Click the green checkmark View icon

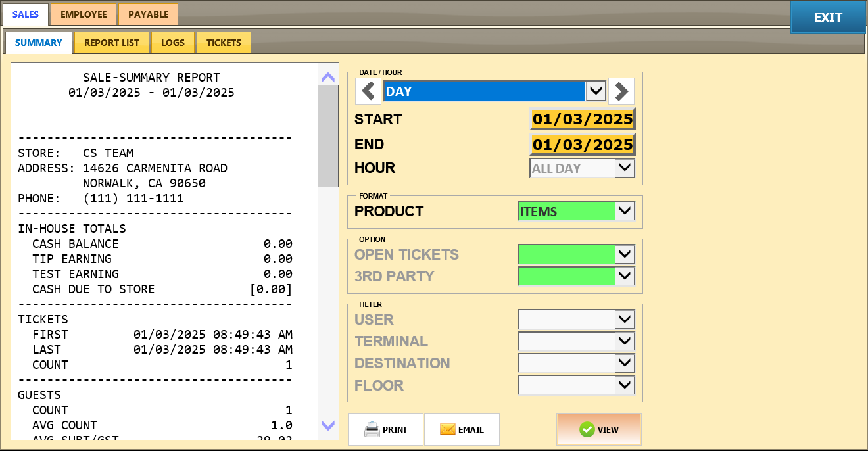click(x=587, y=430)
